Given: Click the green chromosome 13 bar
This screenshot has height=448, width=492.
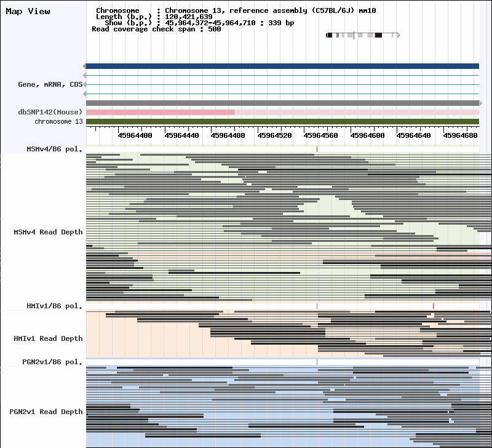Looking at the screenshot, I should (x=282, y=121).
